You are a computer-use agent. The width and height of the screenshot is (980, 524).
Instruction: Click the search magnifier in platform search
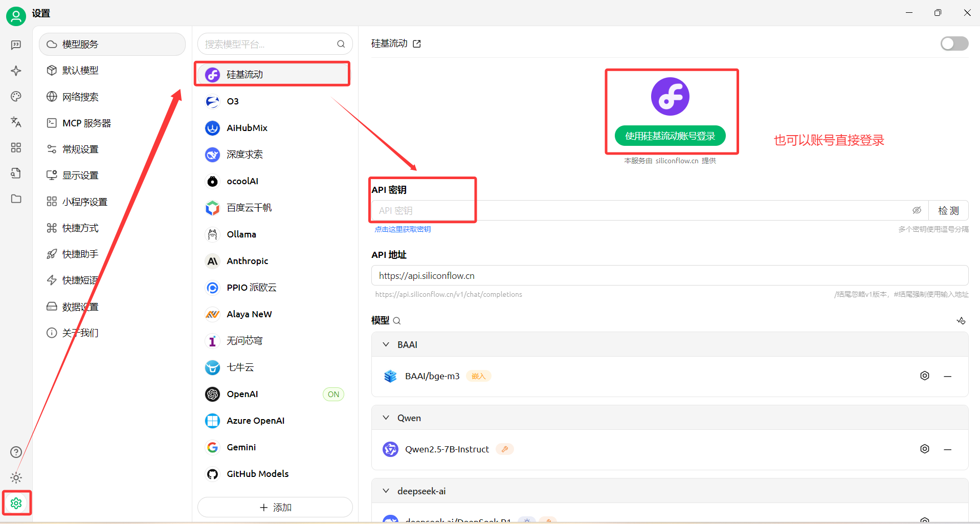click(x=341, y=44)
